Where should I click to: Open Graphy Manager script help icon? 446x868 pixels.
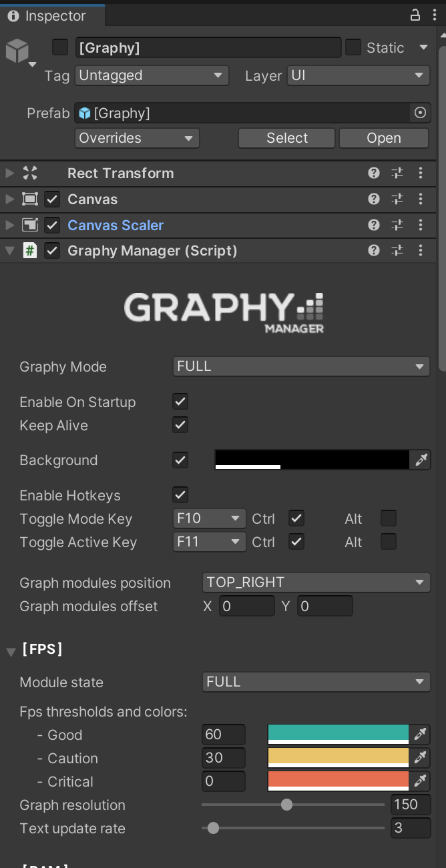point(374,250)
